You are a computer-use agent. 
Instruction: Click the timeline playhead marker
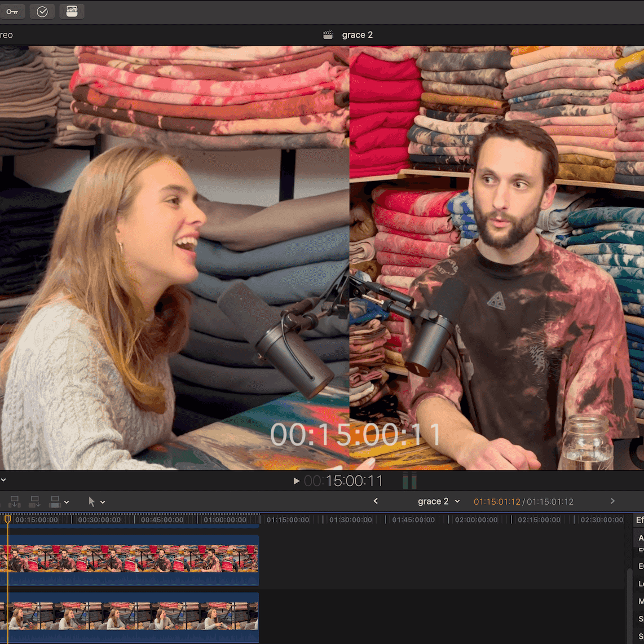click(x=8, y=519)
